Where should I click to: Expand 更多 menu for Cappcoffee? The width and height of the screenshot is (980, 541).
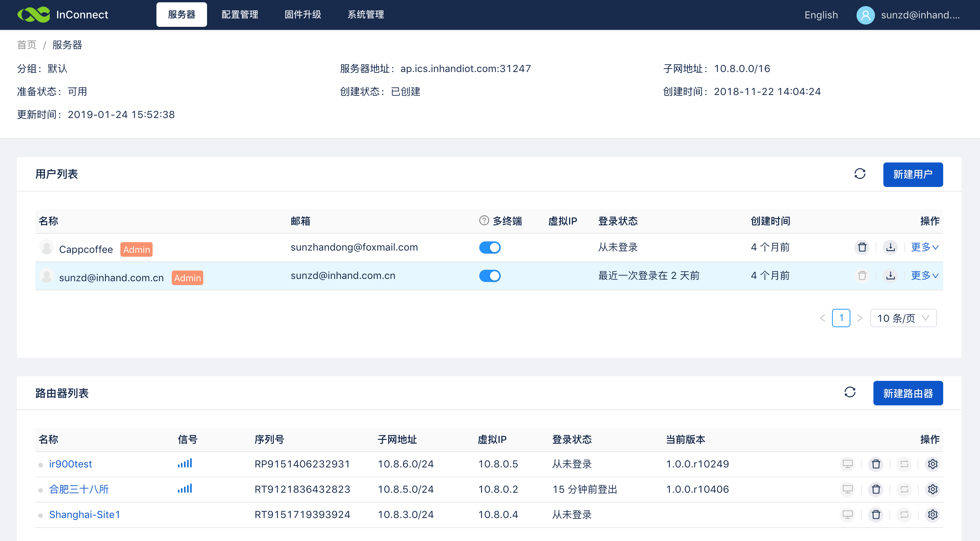924,247
